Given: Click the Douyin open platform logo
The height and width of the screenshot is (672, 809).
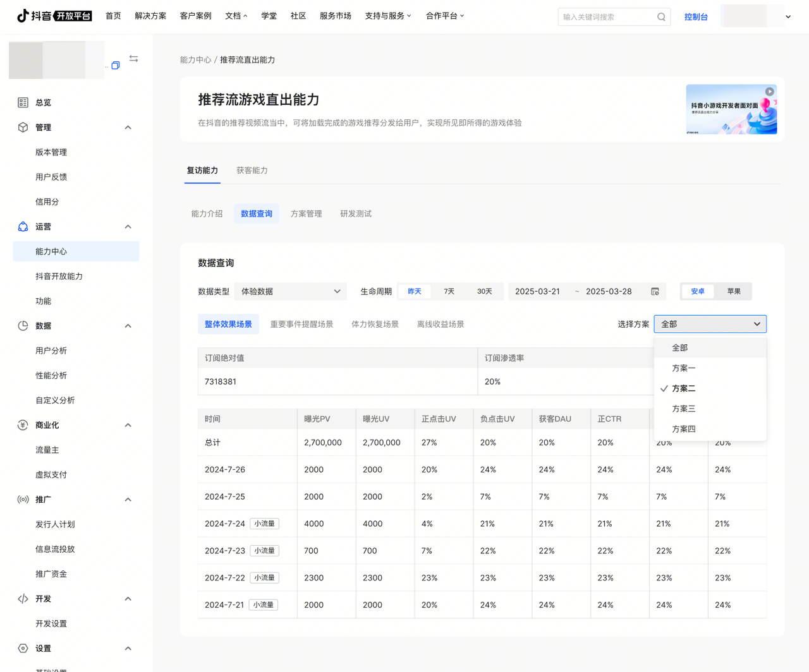Looking at the screenshot, I should point(54,16).
